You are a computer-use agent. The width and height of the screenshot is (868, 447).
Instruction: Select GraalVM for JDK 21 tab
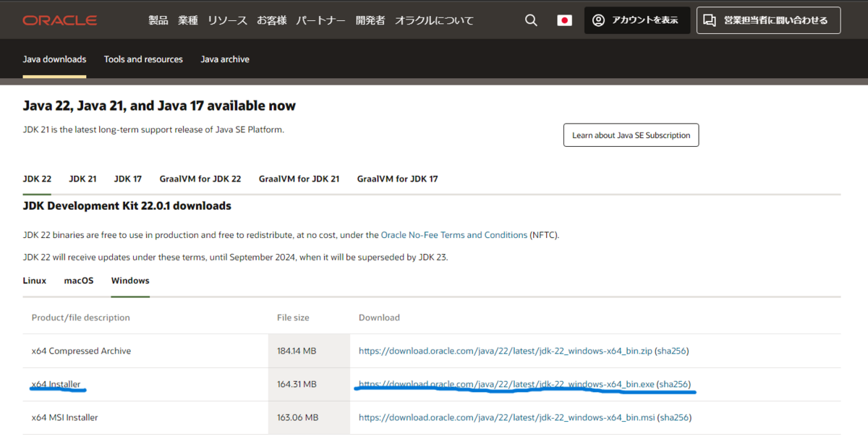pos(299,179)
